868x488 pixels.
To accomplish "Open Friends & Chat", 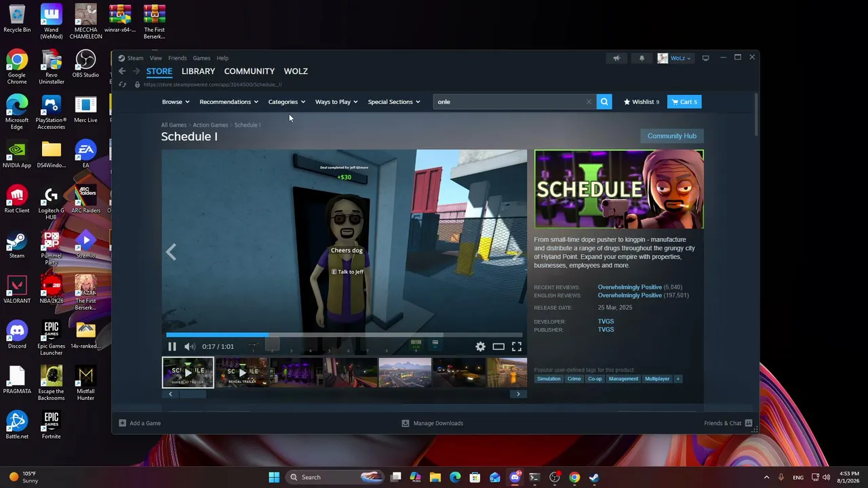I will pos(728,423).
